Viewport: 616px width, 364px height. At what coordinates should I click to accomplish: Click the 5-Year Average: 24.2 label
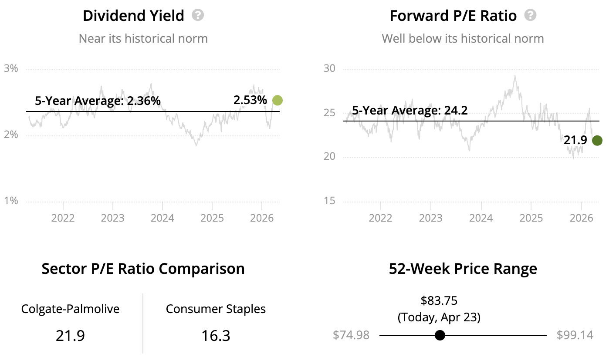(410, 111)
